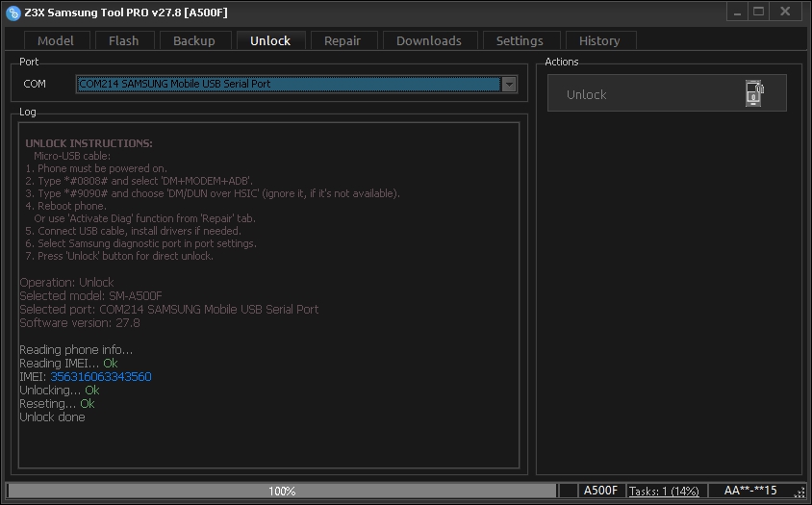
Task: Open the Model tab
Action: (x=56, y=41)
